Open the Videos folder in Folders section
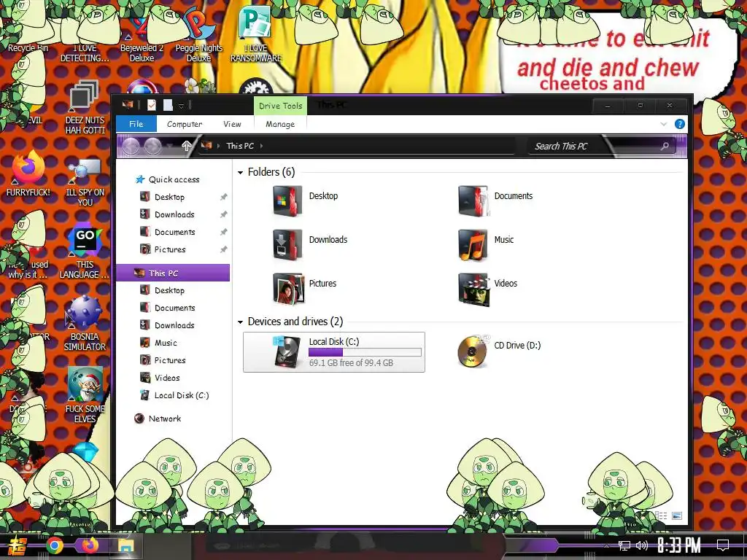 pos(487,289)
